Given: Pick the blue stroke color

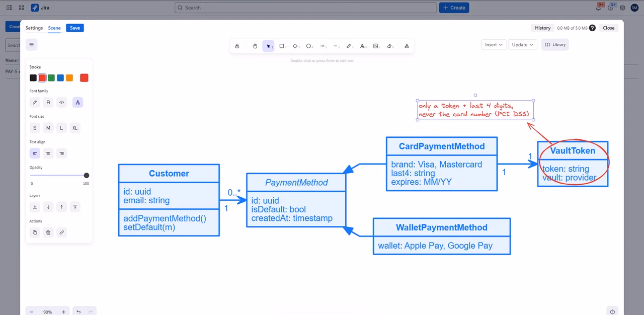Looking at the screenshot, I should (x=60, y=78).
